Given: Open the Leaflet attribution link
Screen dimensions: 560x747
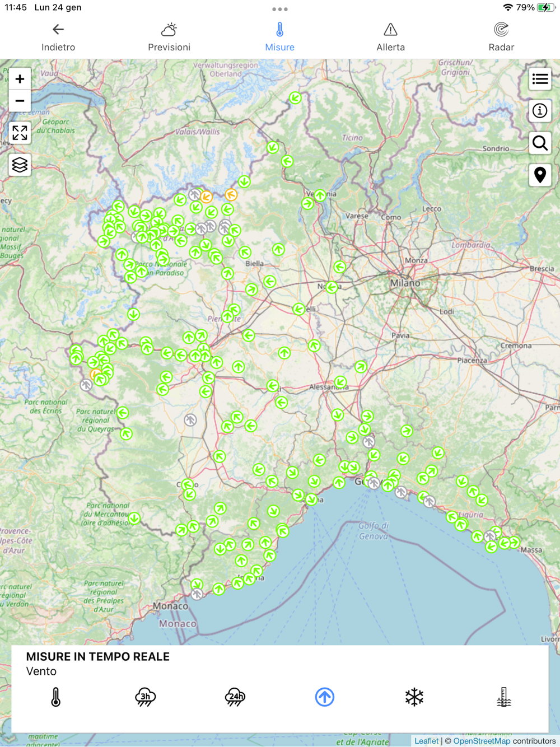Looking at the screenshot, I should pos(426,741).
